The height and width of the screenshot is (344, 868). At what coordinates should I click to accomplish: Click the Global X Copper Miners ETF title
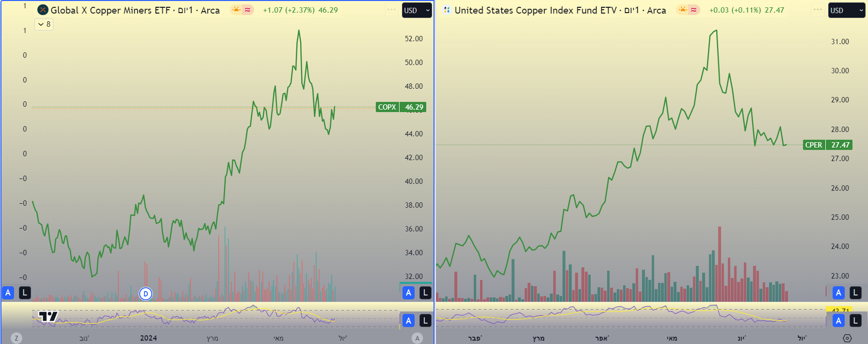pos(111,10)
